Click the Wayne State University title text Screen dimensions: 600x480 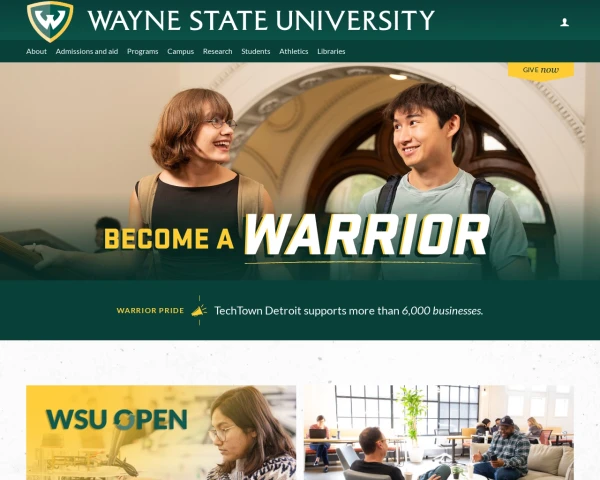coord(261,20)
